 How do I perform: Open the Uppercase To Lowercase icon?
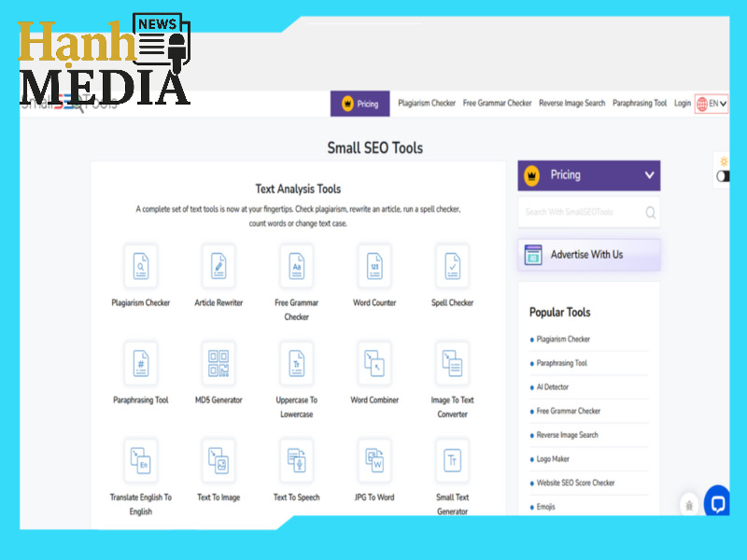pyautogui.click(x=296, y=363)
